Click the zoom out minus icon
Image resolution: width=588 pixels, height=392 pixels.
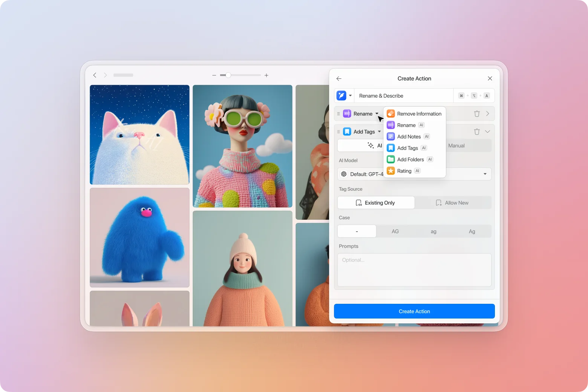point(214,75)
